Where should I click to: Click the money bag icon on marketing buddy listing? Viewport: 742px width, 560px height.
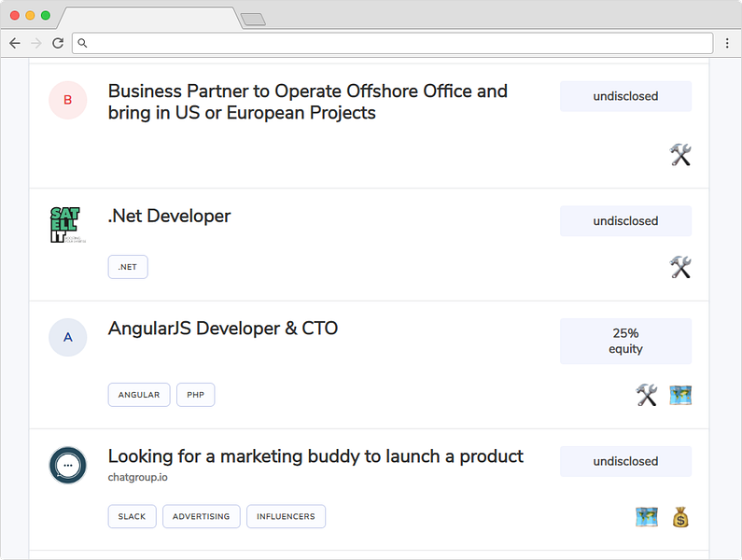pos(680,517)
